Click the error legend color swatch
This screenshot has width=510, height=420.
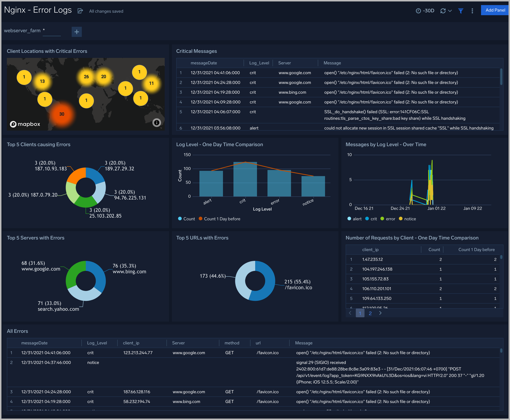(382, 219)
